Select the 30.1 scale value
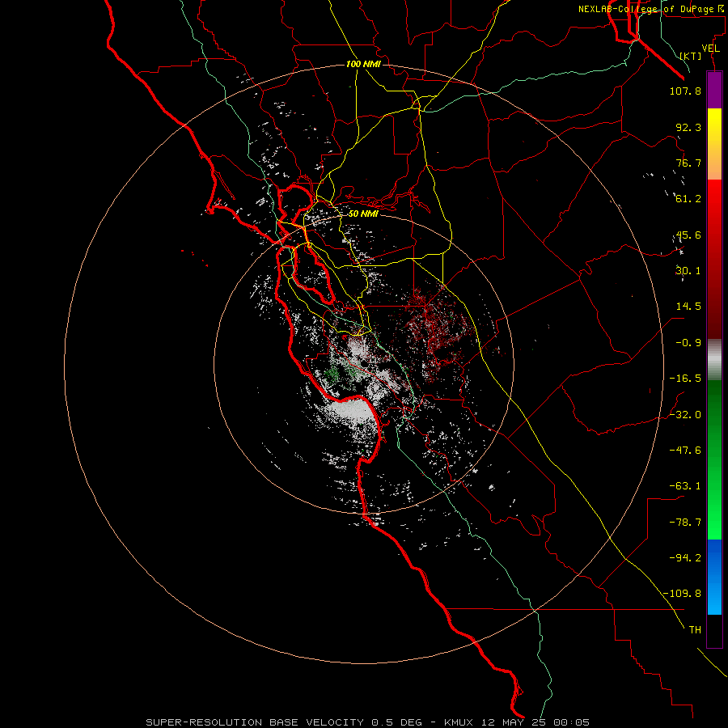 (x=688, y=271)
